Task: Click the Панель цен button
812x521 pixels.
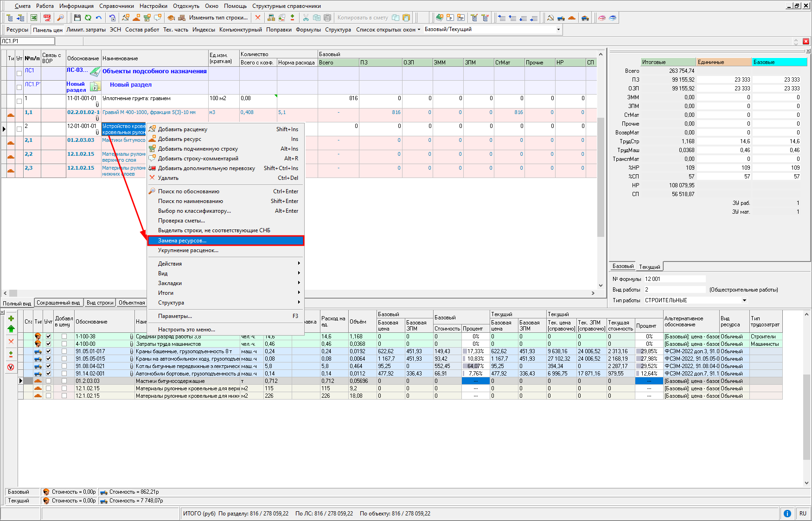Action: pyautogui.click(x=48, y=30)
